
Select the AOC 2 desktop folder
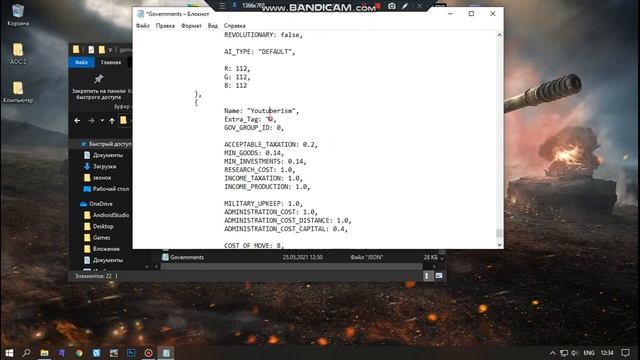coord(18,53)
